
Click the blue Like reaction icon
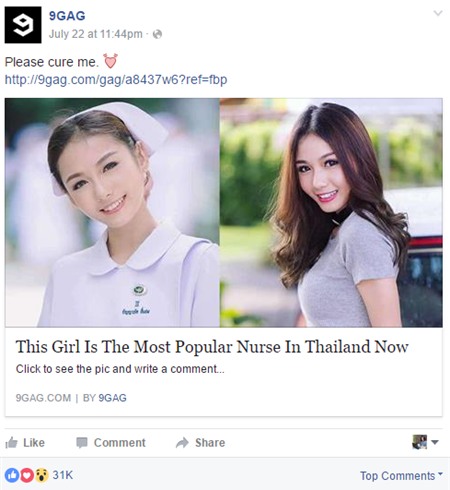pos(12,475)
